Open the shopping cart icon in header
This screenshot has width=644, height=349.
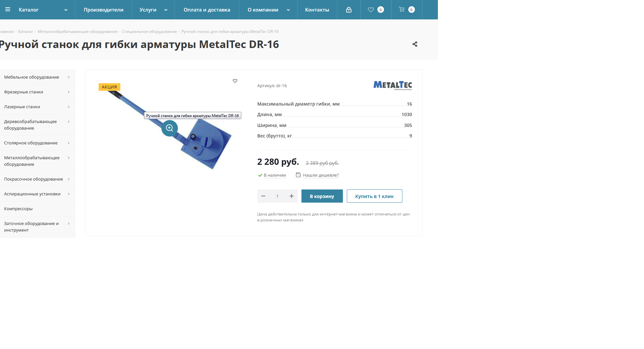[402, 10]
